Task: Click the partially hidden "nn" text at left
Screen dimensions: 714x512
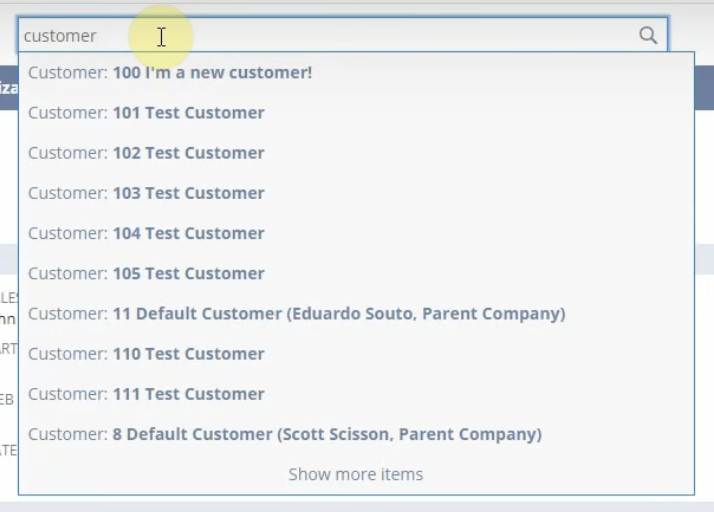Action: point(8,319)
